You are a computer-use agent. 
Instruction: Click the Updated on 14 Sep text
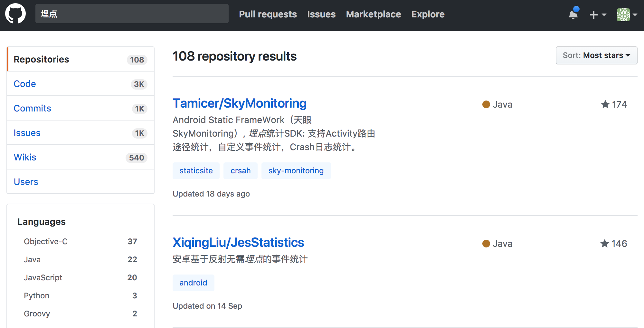point(207,306)
